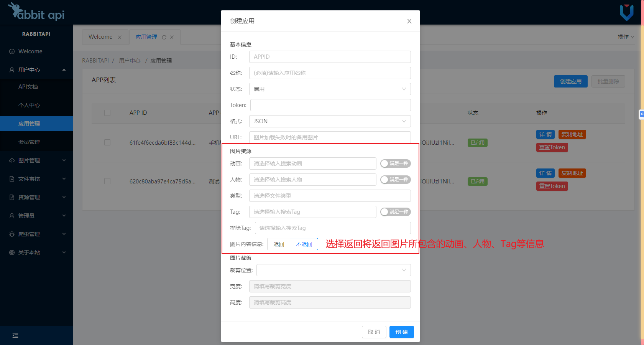Select the 返回 option for 图片内容信息
The height and width of the screenshot is (345, 644).
pos(279,244)
